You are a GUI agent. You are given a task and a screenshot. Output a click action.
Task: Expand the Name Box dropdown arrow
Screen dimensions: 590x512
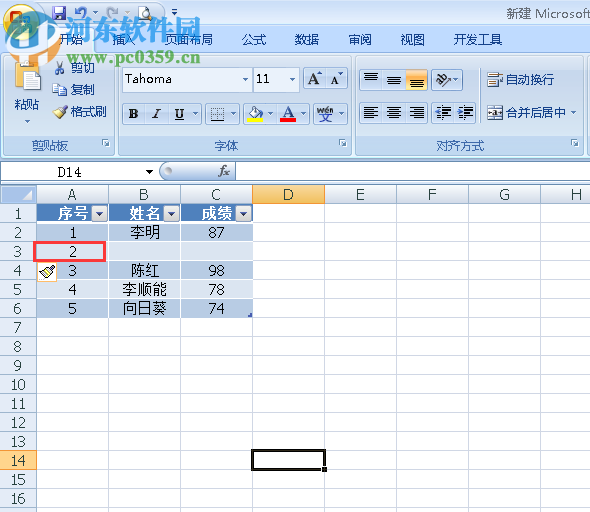click(149, 172)
